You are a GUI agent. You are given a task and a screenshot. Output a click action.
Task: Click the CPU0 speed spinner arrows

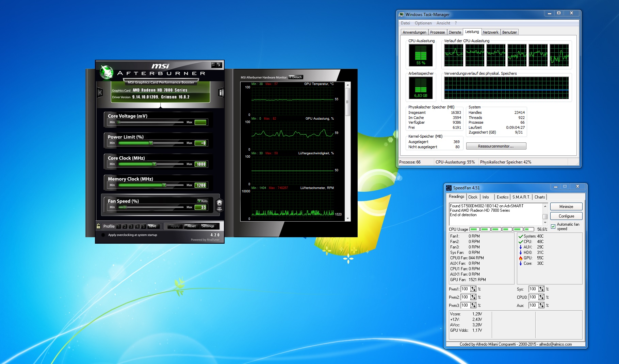pyautogui.click(x=541, y=297)
